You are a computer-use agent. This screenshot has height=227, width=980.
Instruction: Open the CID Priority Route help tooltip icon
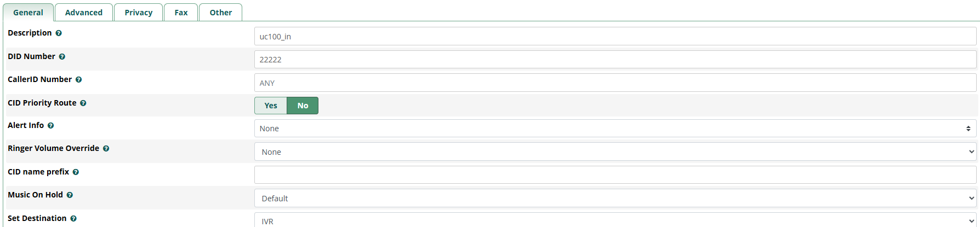83,103
